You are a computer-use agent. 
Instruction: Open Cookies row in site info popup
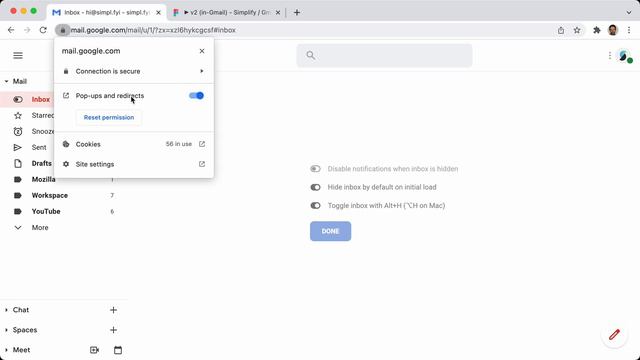[x=133, y=144]
